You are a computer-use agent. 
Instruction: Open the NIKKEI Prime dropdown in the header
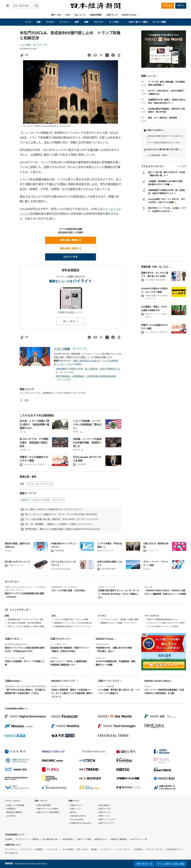pos(130,15)
